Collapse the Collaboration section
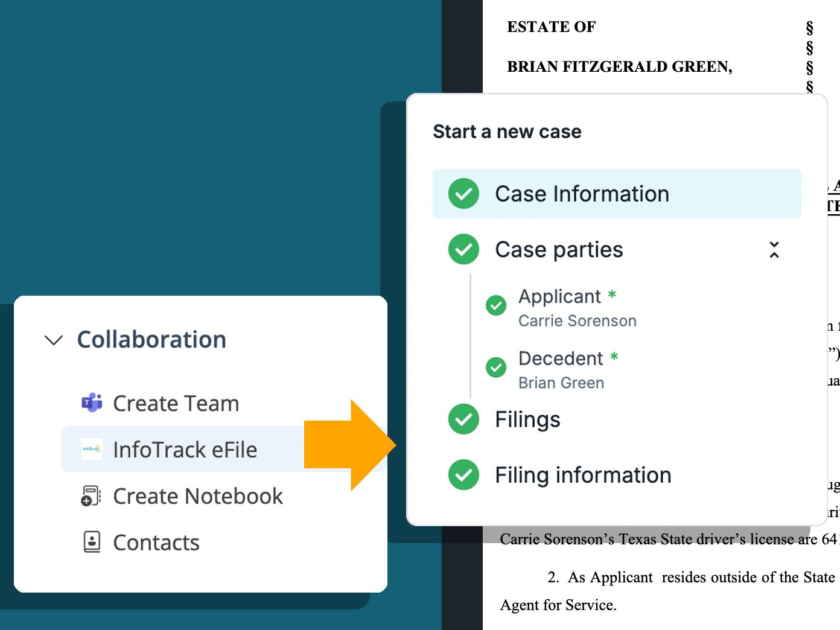This screenshot has height=630, width=840. pos(53,340)
